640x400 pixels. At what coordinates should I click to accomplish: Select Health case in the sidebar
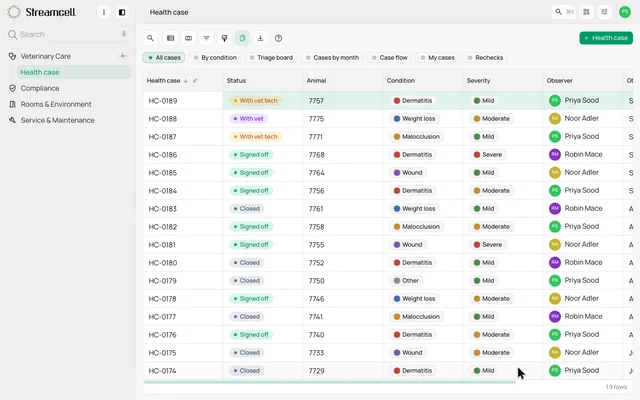[x=73, y=72]
